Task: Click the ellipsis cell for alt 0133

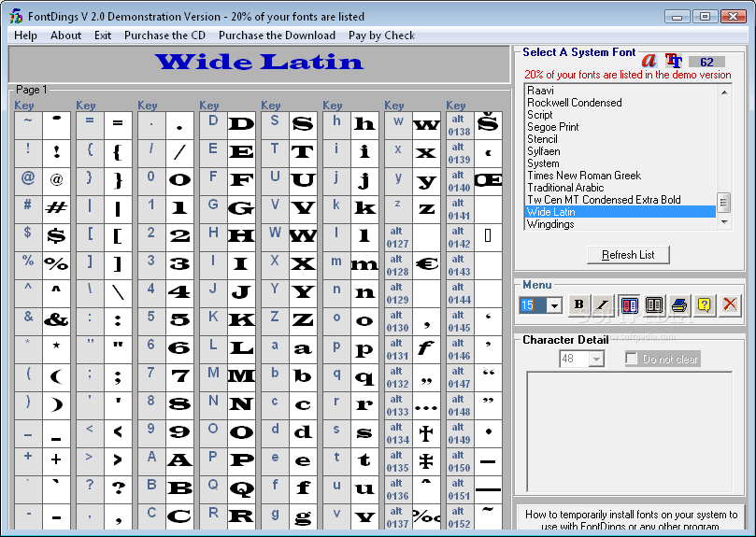Action: 427,404
